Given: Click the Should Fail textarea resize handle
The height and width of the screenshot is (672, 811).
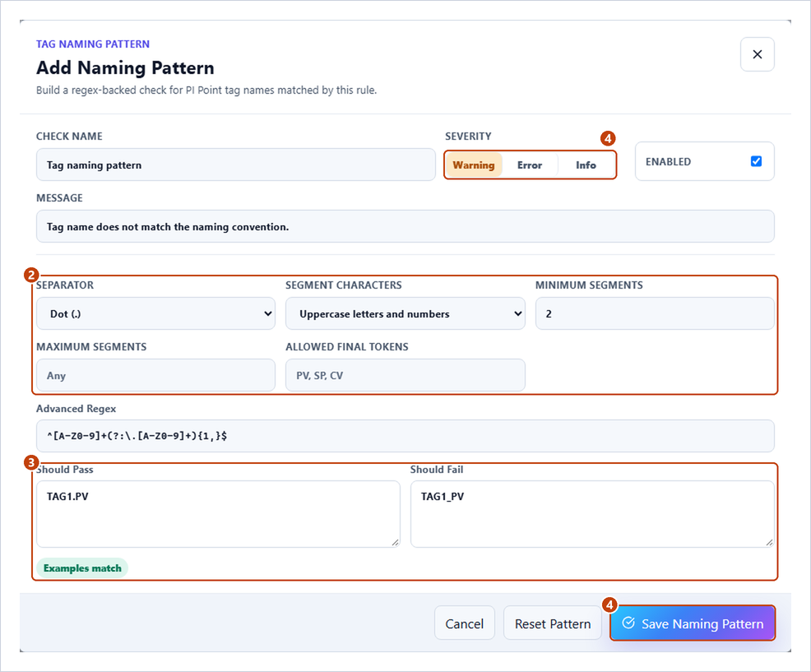Looking at the screenshot, I should tap(769, 542).
